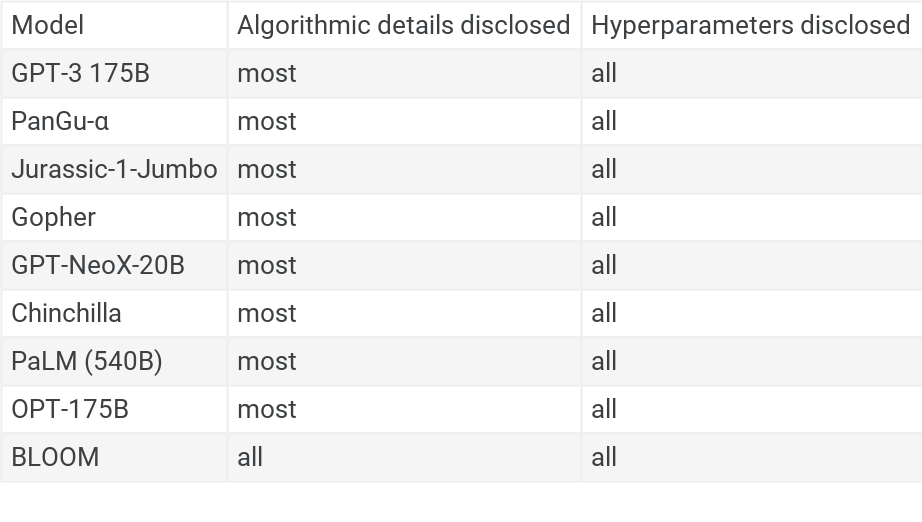Select the OPT-175B model cell
The width and height of the screenshot is (922, 522).
(x=70, y=409)
